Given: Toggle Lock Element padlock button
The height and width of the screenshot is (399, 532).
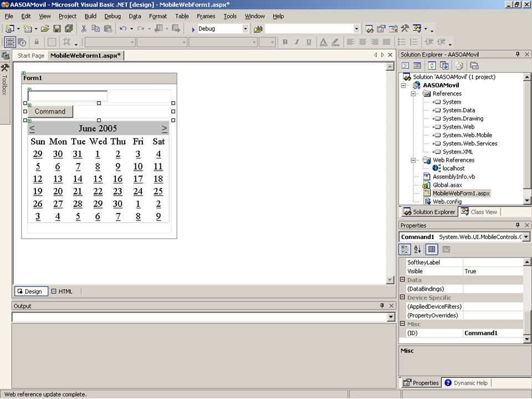Looking at the screenshot, I should [37, 42].
